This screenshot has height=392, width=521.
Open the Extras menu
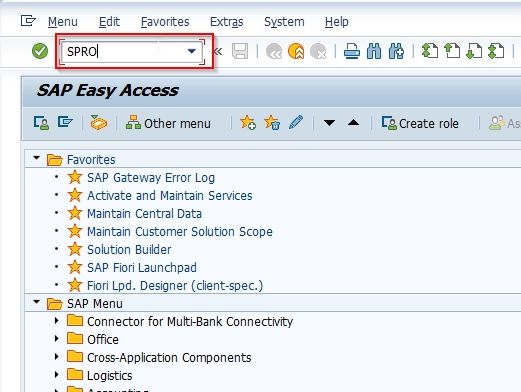coord(227,22)
